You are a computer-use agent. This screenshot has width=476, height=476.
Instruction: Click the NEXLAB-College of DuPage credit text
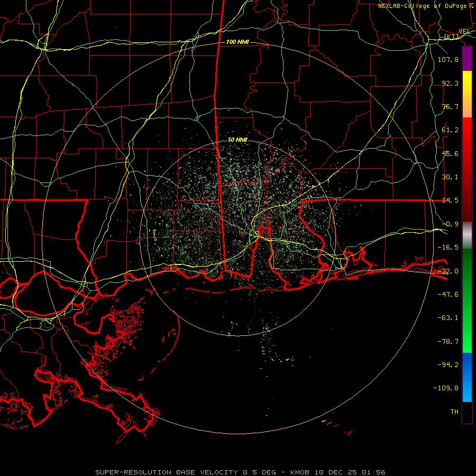point(422,6)
